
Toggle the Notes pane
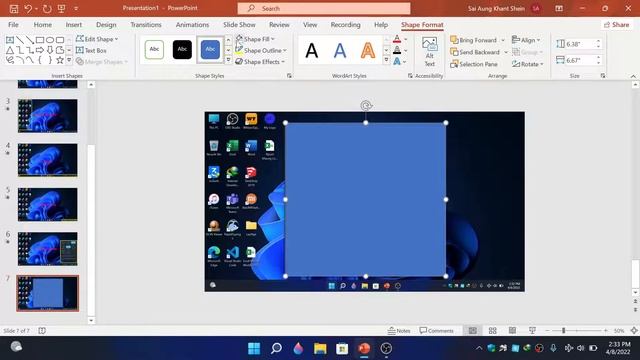[399, 330]
